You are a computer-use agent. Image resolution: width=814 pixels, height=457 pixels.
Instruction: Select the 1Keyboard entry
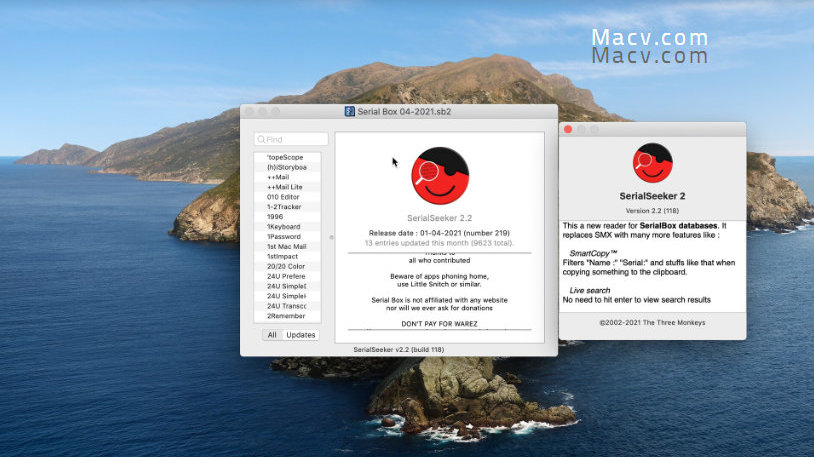pyautogui.click(x=287, y=226)
